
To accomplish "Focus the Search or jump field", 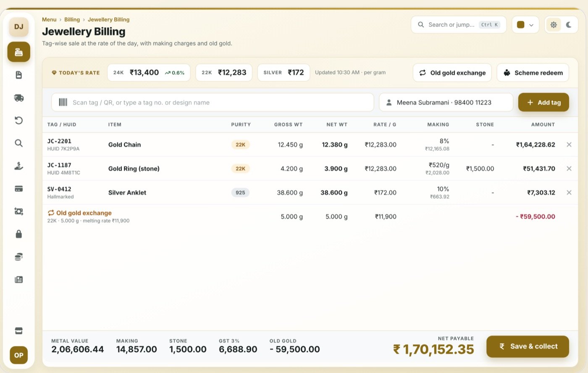I will click(459, 25).
